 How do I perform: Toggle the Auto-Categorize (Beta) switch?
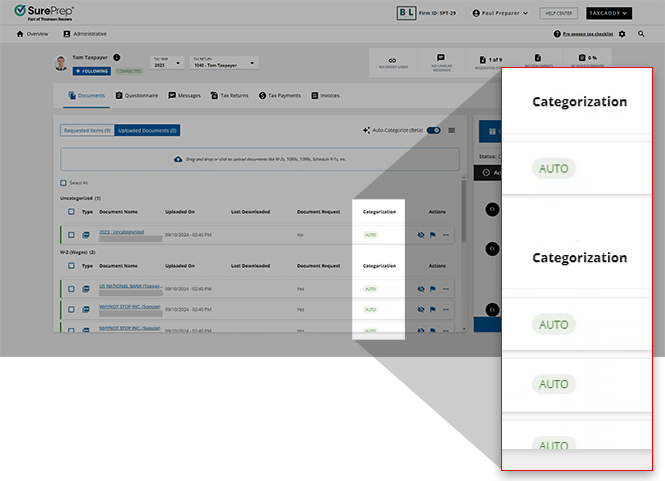[433, 130]
